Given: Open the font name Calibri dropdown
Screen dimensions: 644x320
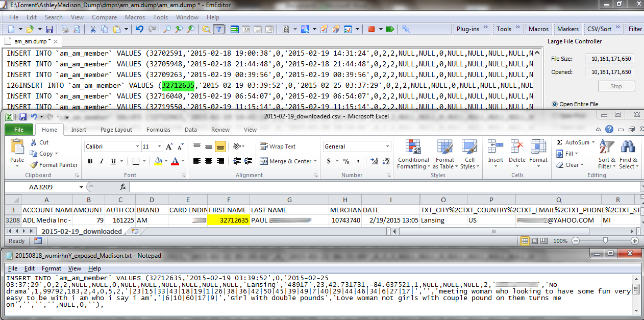Looking at the screenshot, I should (137, 146).
